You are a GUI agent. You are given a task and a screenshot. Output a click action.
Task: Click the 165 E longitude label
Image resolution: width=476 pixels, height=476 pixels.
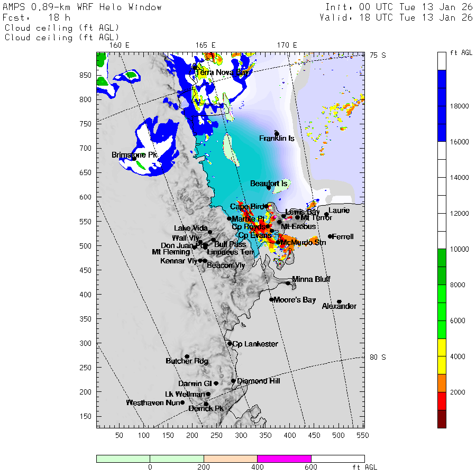[x=206, y=45]
